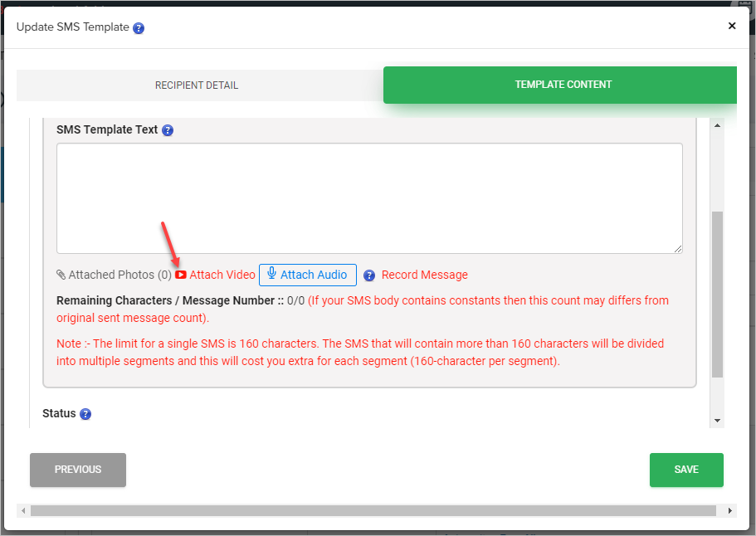The height and width of the screenshot is (536, 756).
Task: Click the vertical scrollbar down arrow
Action: point(718,421)
